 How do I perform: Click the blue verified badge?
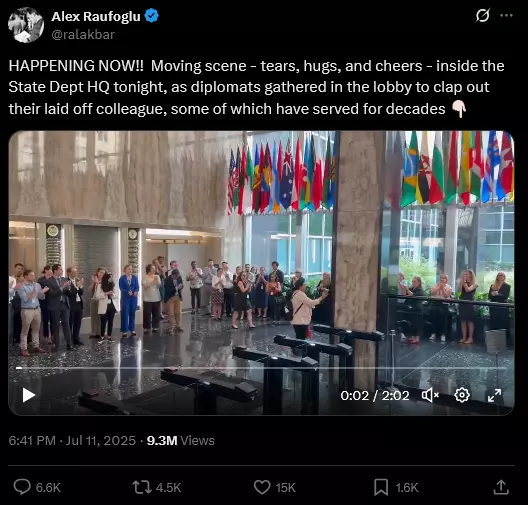[152, 16]
